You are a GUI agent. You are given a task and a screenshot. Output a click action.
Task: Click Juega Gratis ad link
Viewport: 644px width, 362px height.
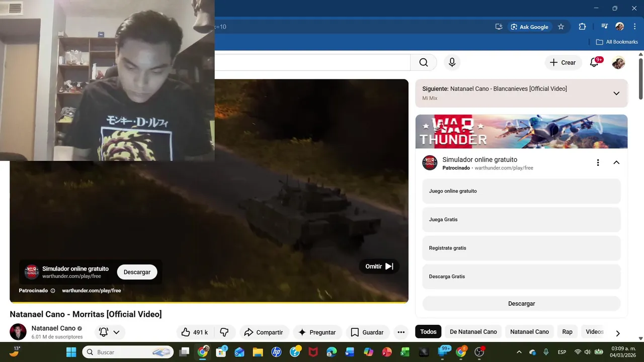click(521, 220)
